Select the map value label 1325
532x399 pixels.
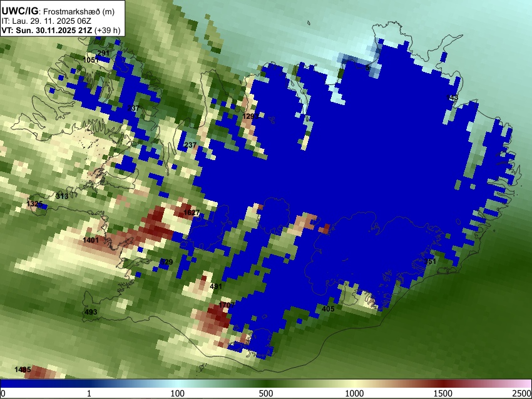point(34,204)
